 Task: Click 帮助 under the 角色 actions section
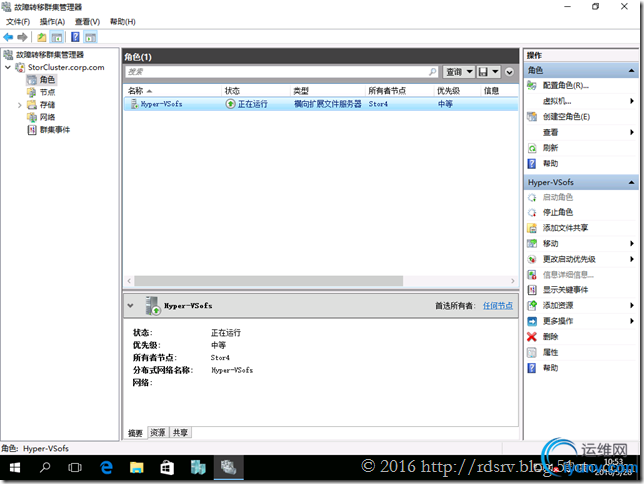(550, 164)
